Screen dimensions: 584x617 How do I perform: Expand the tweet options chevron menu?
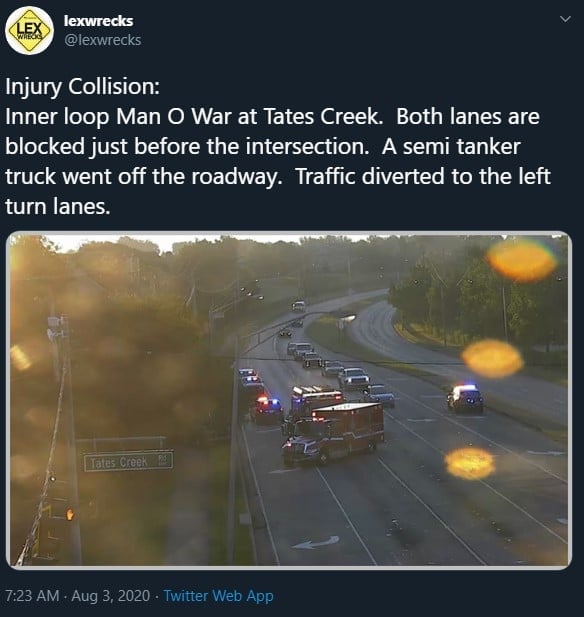click(x=565, y=19)
